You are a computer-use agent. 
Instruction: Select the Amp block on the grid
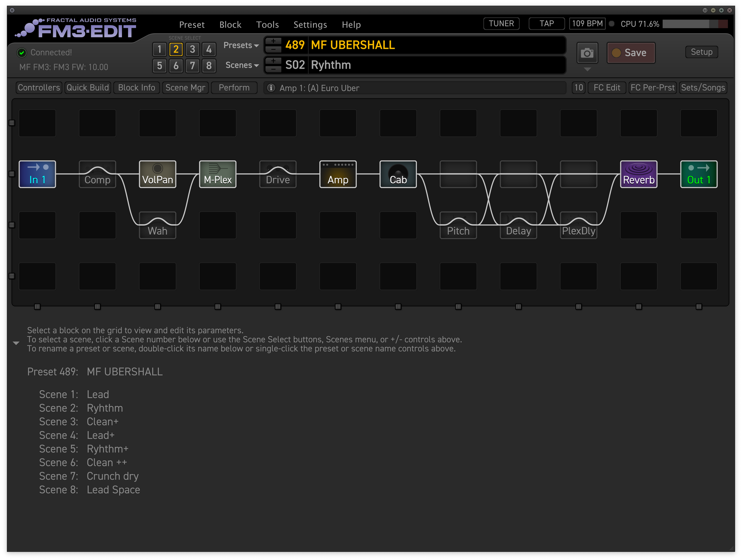338,174
